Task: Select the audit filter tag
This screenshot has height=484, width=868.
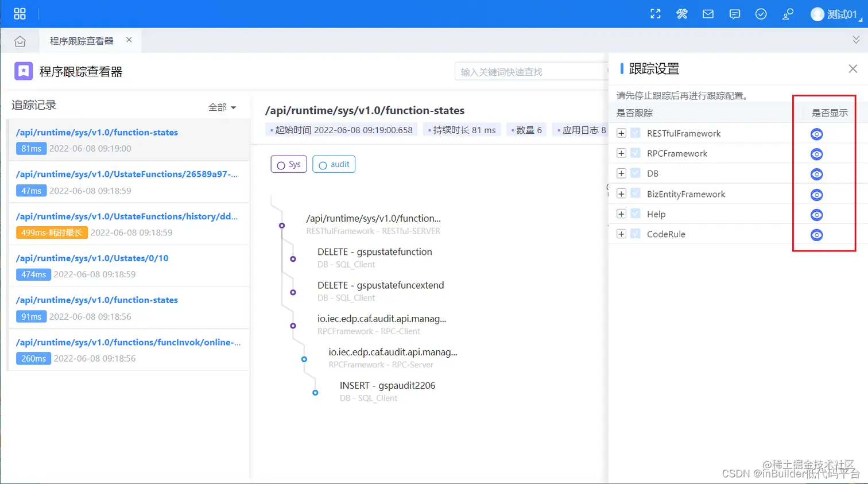Action: click(334, 164)
